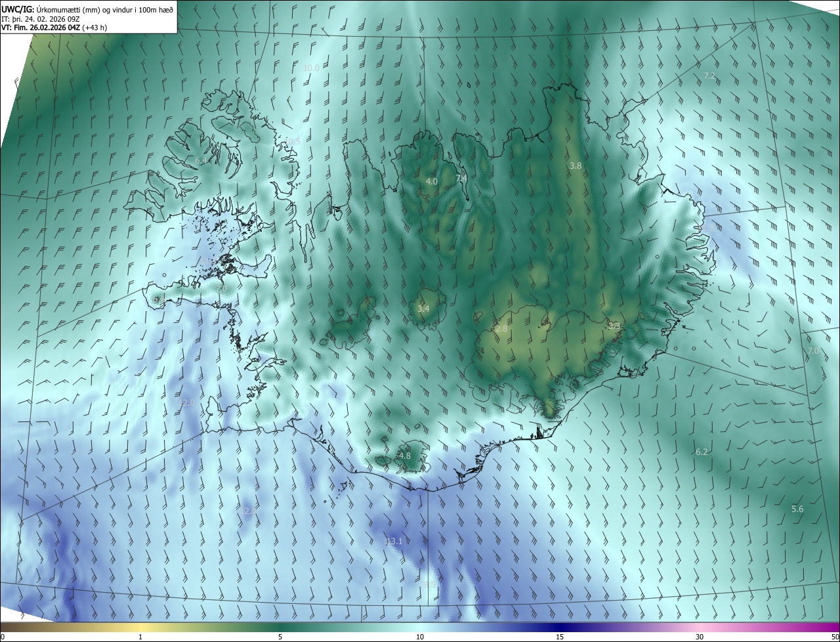Click the '10' tick on the color scale
The height and width of the screenshot is (642, 840).
coord(420,637)
